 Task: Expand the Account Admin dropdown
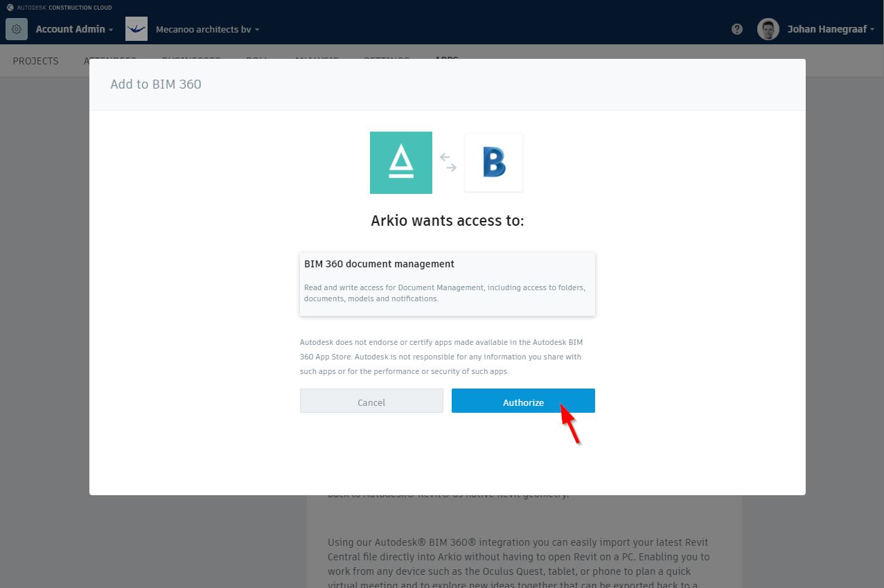[75, 29]
